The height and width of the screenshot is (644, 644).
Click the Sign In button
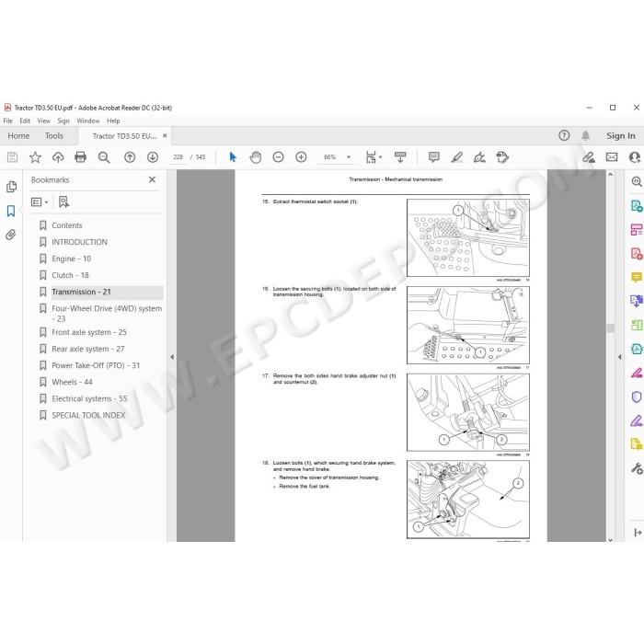tap(621, 135)
